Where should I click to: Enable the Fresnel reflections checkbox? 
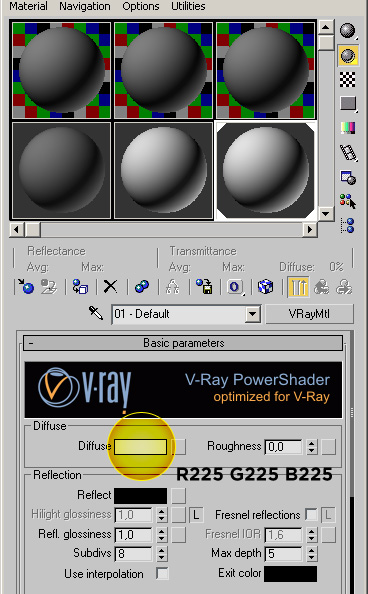pos(312,515)
